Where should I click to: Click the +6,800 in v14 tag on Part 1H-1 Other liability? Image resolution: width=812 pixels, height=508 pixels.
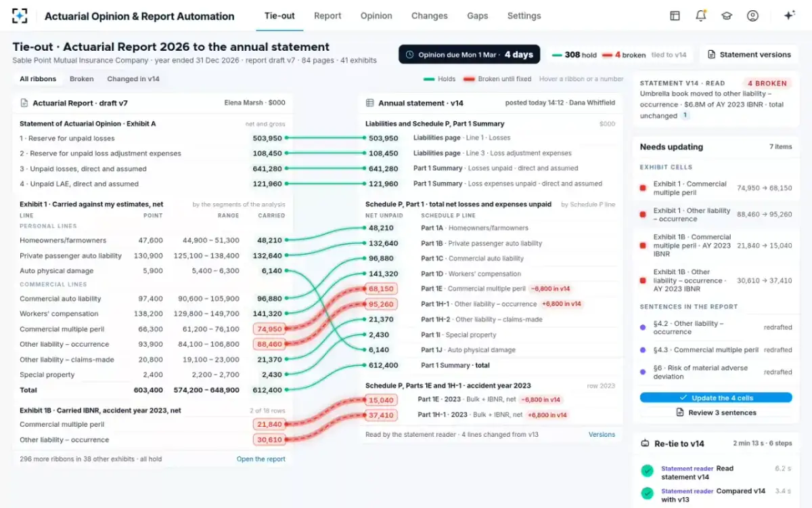click(562, 304)
